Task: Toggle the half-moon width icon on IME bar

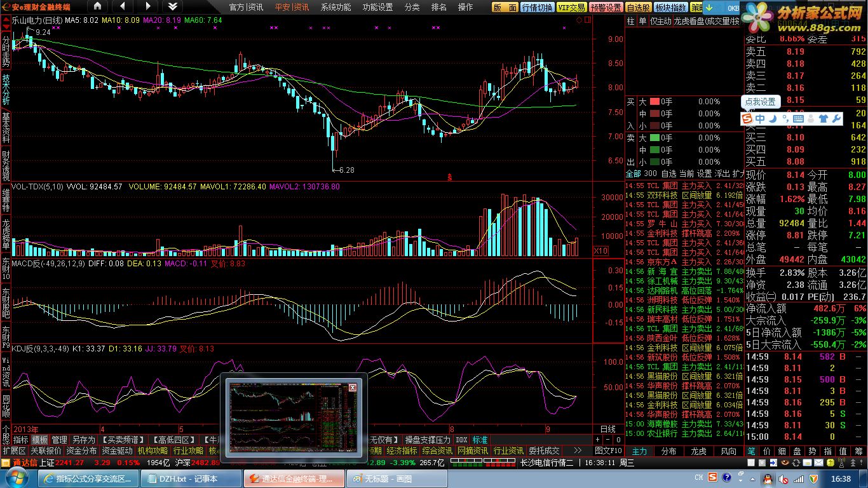Action: click(773, 119)
